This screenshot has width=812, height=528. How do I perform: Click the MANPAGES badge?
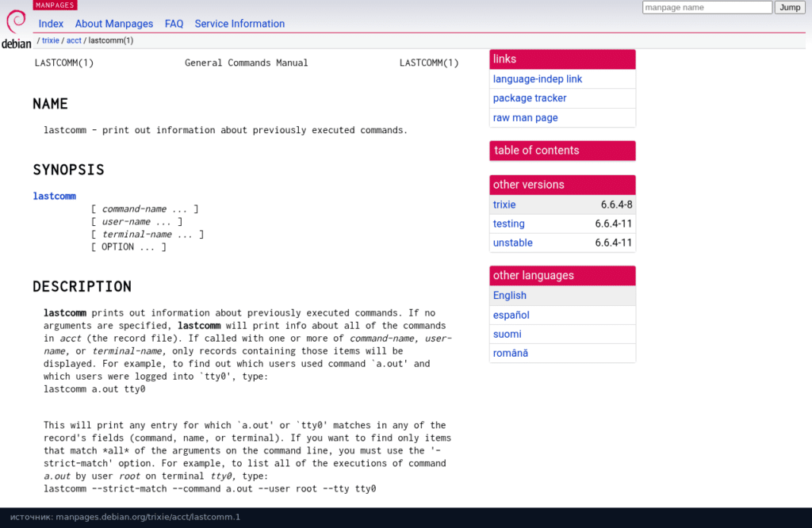(x=55, y=6)
